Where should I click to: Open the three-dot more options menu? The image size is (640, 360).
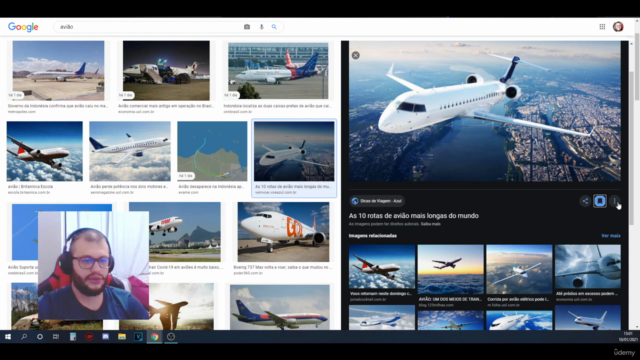point(615,201)
